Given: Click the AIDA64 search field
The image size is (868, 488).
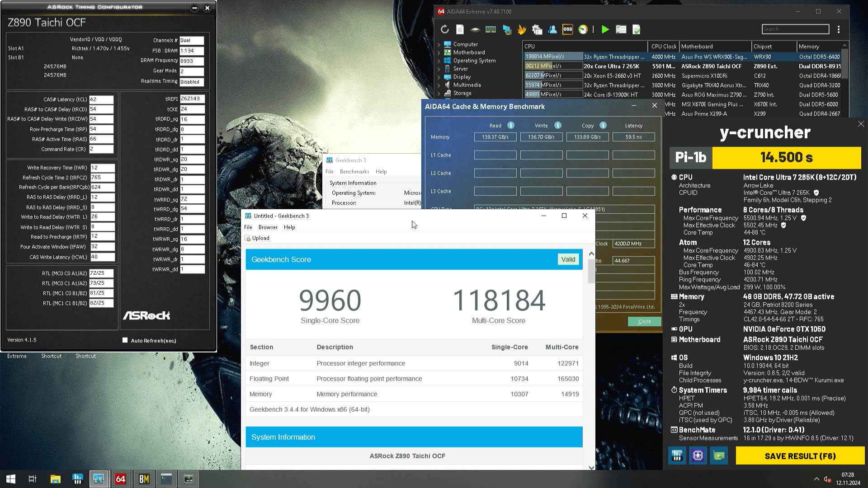Looking at the screenshot, I should [x=795, y=29].
